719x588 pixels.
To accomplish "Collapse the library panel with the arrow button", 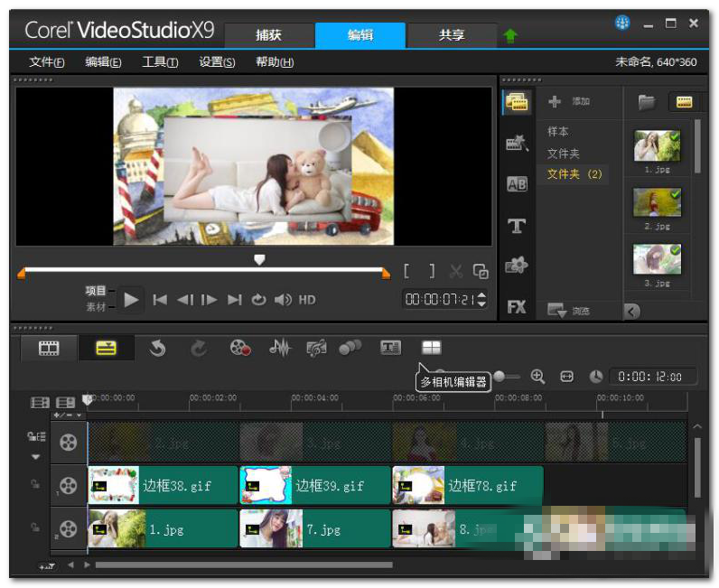I will [632, 312].
